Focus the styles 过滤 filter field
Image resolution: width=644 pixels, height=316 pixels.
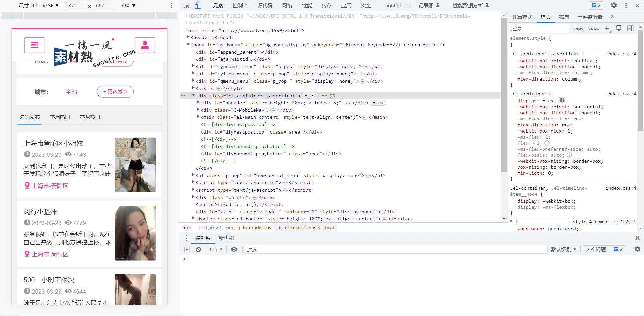pos(539,29)
